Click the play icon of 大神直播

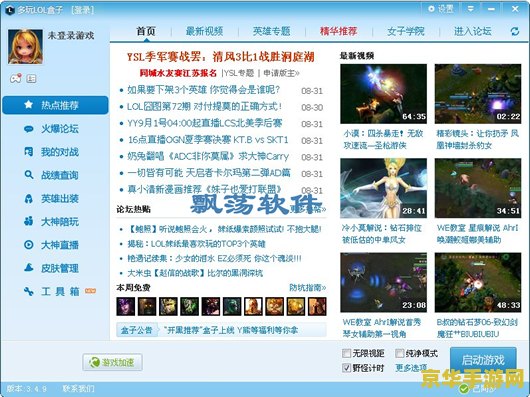[29, 245]
